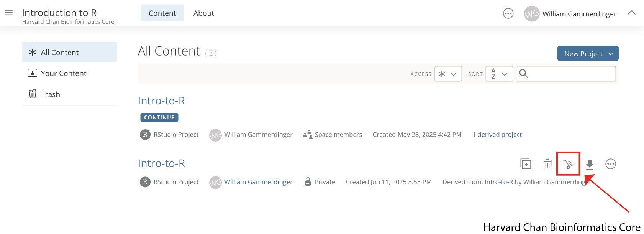Click the move project icon in red box
644x234 pixels.
click(x=569, y=164)
